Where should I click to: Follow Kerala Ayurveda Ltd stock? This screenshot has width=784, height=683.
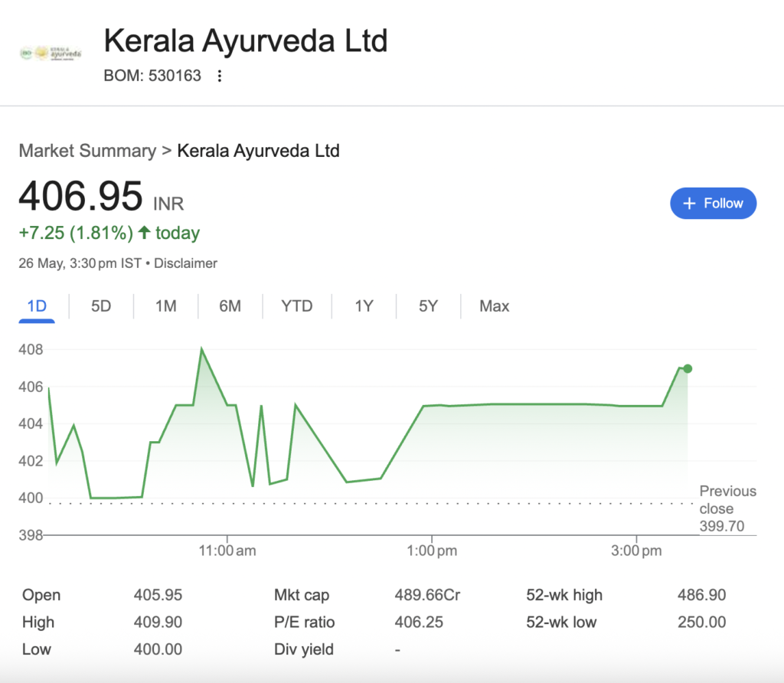(x=713, y=204)
